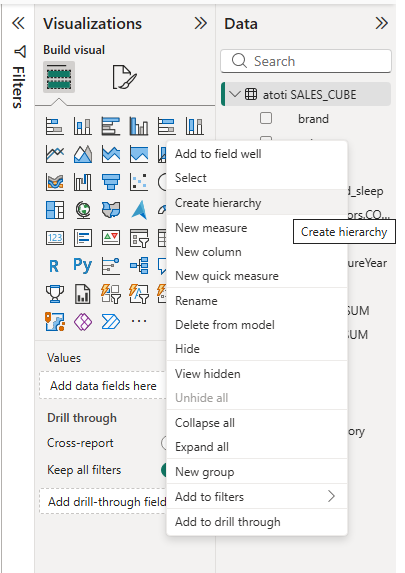This screenshot has width=405, height=573.
Task: Choose New group
Action: point(257,472)
